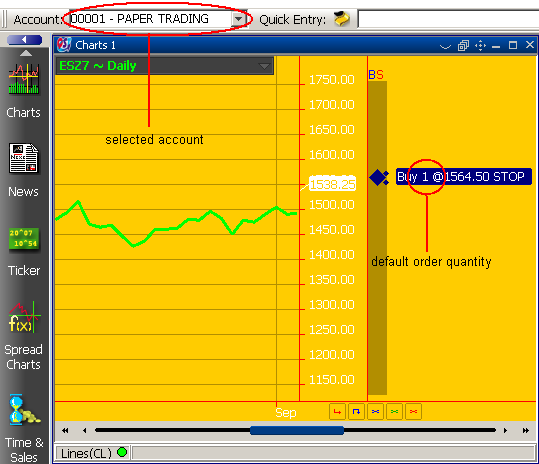The width and height of the screenshot is (539, 464).
Task: Click in the Quick Entry input field
Action: click(x=448, y=19)
